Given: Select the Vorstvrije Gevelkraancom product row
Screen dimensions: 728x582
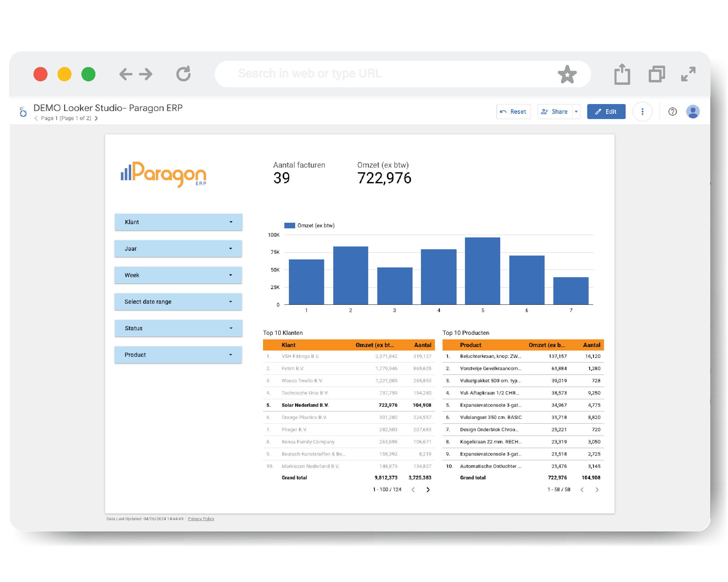Looking at the screenshot, I should 523,368.
